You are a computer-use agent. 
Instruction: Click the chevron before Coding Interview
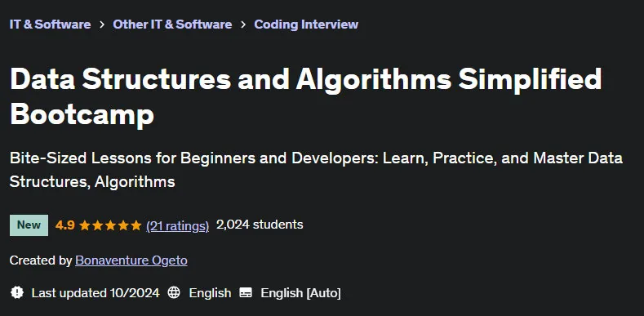(x=243, y=24)
